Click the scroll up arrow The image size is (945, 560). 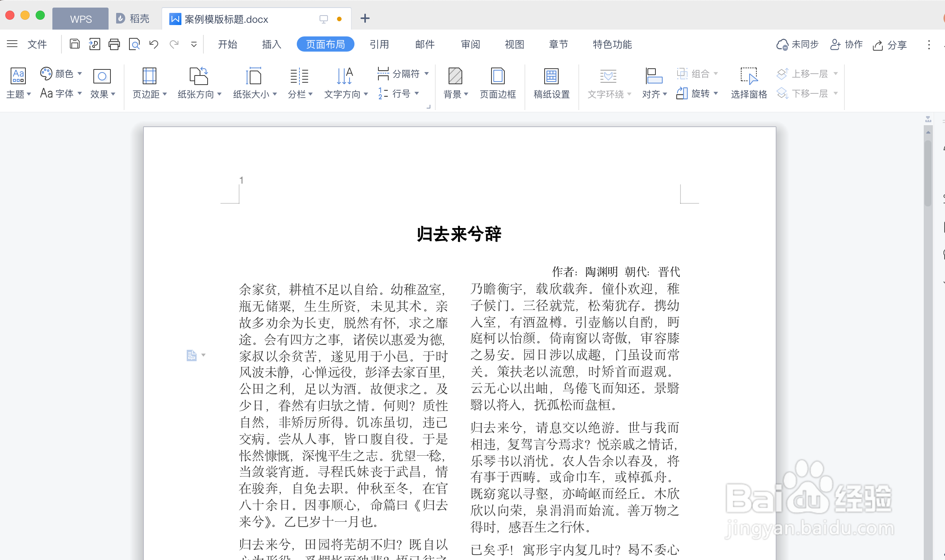(x=928, y=132)
